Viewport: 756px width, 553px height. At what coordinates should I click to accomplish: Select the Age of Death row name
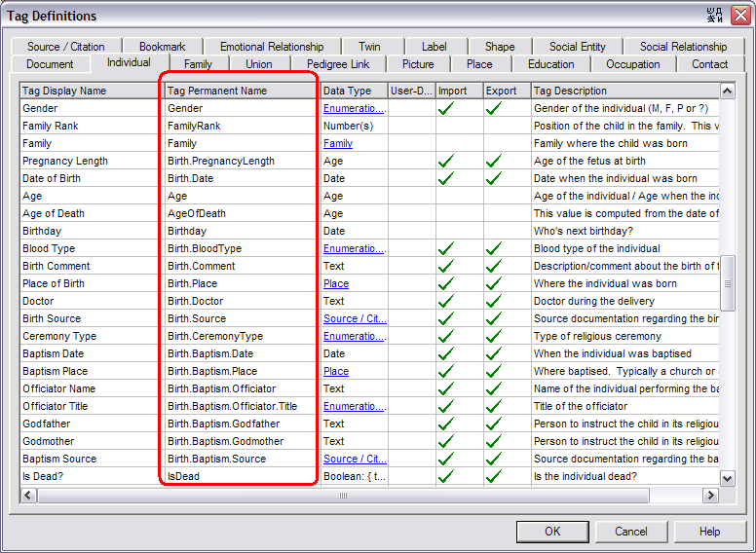click(54, 213)
